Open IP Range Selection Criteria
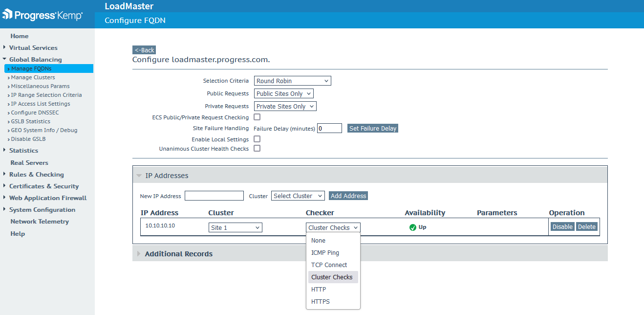The image size is (644, 315). pos(46,95)
